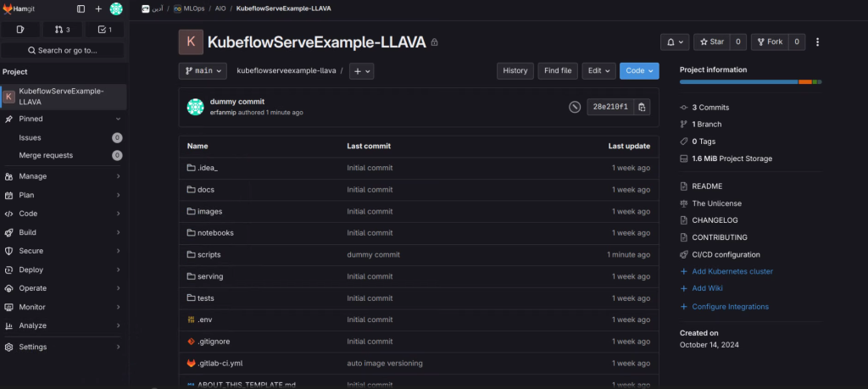Click the pipeline status icon for latest commit
The image size is (868, 389).
tap(575, 107)
